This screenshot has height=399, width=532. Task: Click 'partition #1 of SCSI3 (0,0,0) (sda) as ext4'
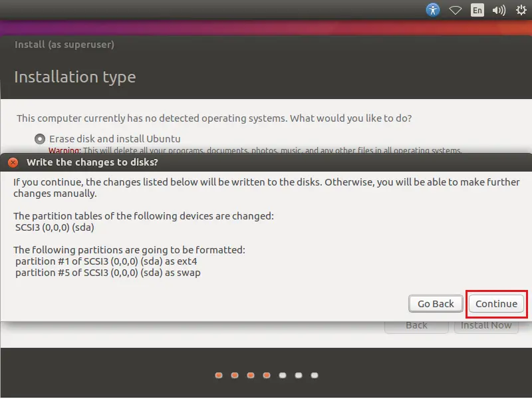pyautogui.click(x=106, y=261)
